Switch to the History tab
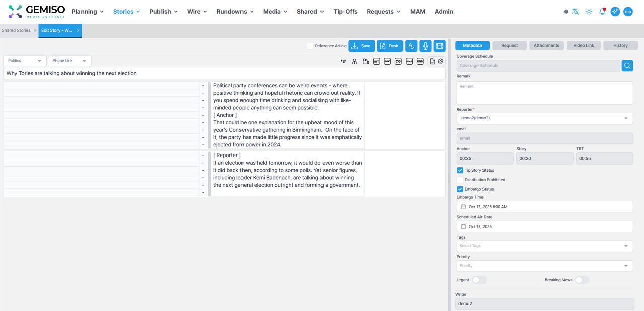The width and height of the screenshot is (644, 311). (x=620, y=46)
